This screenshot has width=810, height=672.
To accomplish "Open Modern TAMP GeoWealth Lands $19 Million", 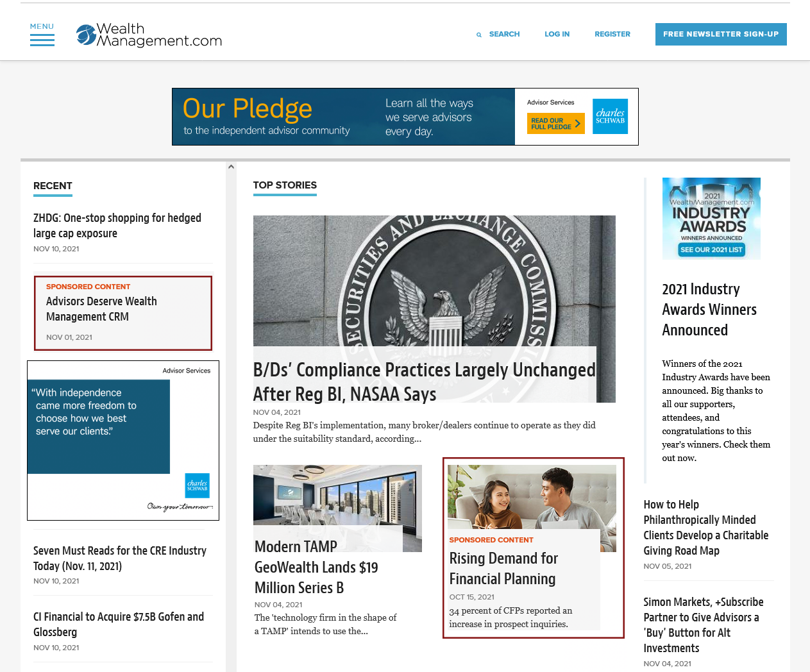I will click(x=316, y=567).
